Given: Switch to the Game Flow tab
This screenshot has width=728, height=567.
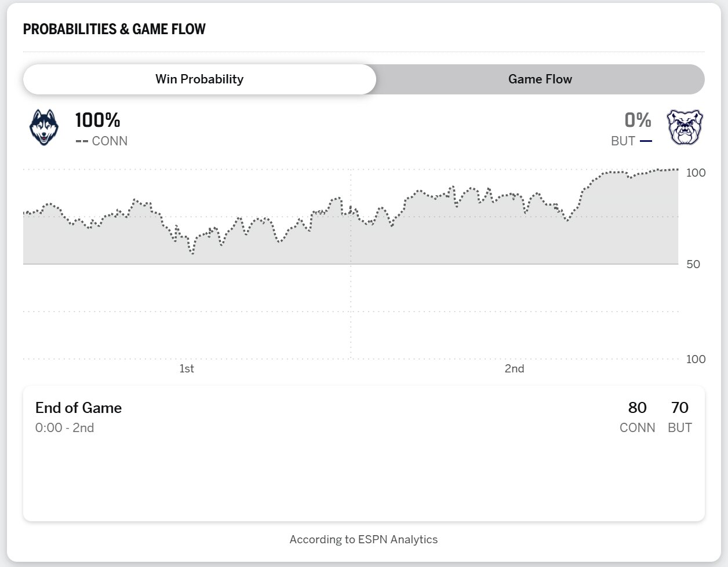Looking at the screenshot, I should coord(540,79).
